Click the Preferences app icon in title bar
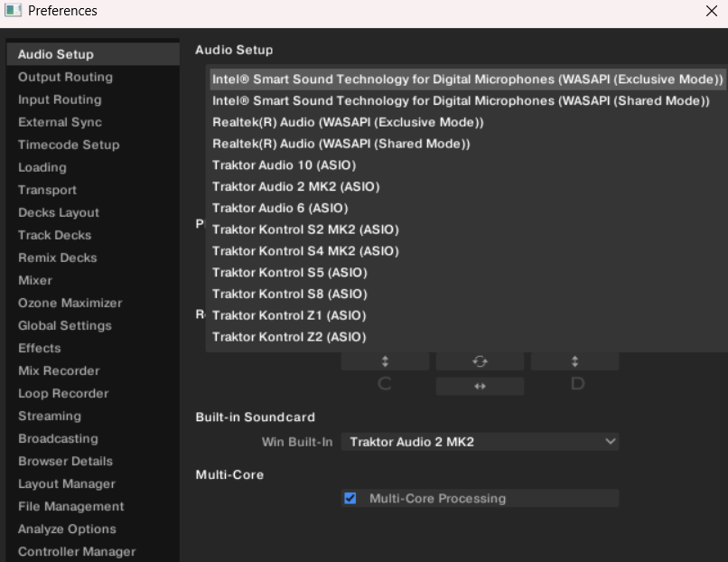 [13, 11]
